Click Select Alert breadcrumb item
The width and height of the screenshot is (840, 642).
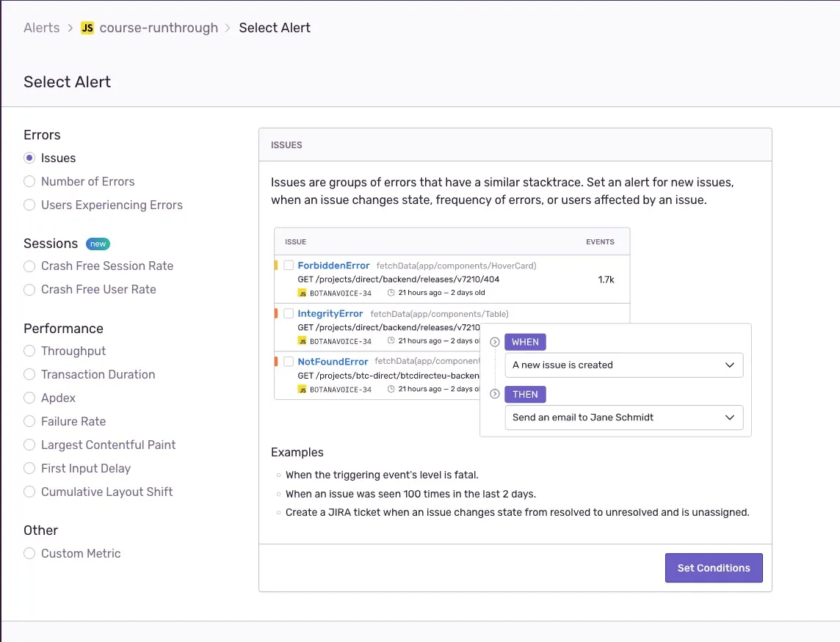(275, 28)
